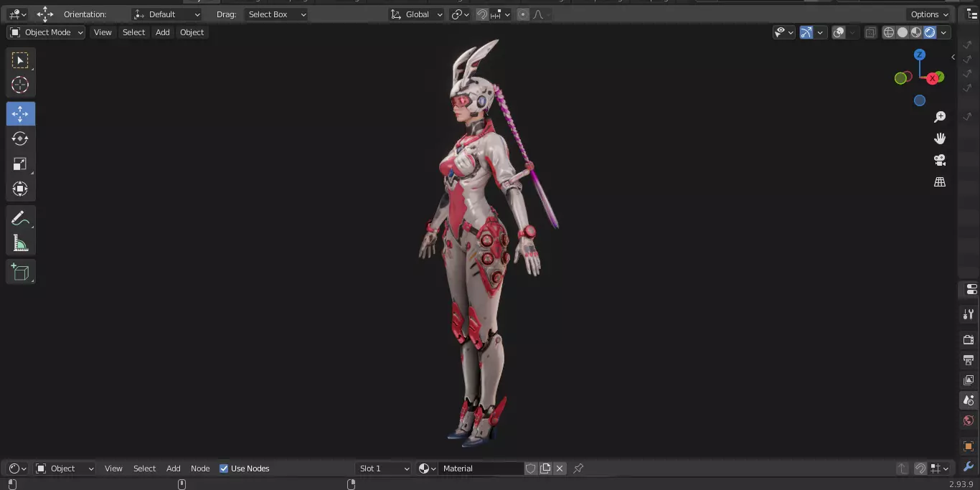Image resolution: width=980 pixels, height=490 pixels.
Task: Activate the Transform tool
Action: [x=20, y=189]
